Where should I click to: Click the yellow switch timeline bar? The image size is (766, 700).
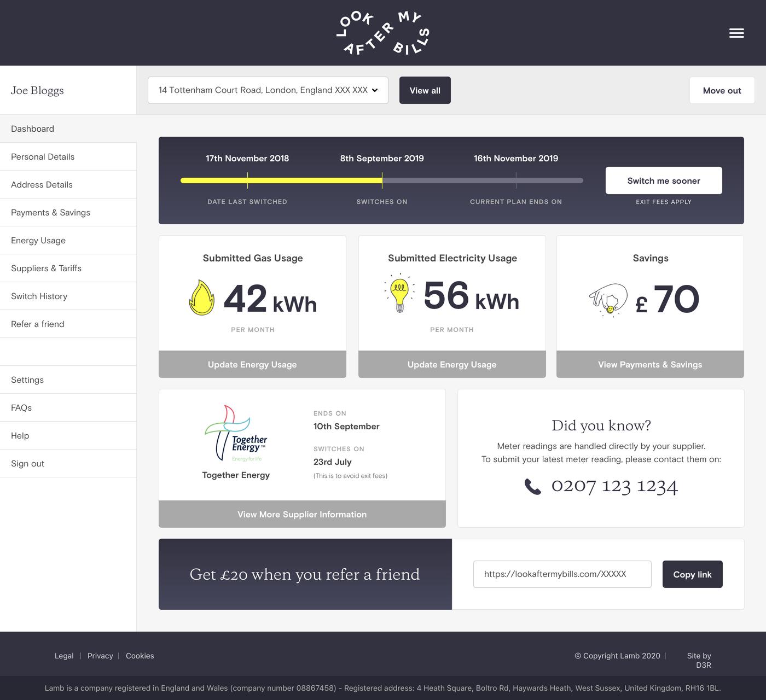click(x=282, y=180)
